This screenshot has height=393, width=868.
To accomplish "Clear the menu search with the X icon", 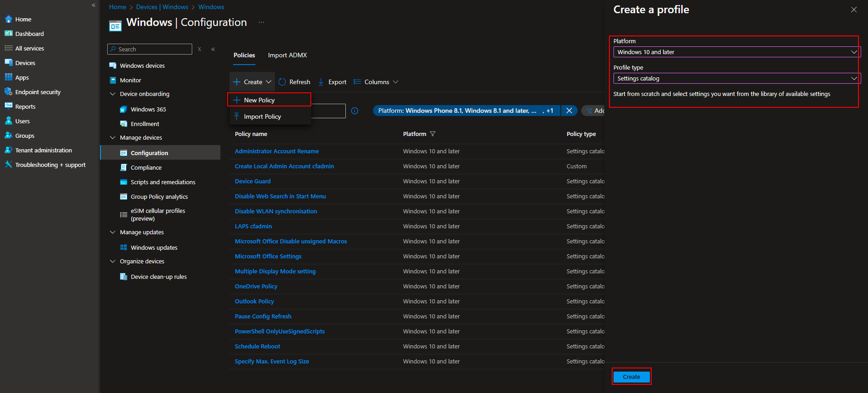I will 200,49.
